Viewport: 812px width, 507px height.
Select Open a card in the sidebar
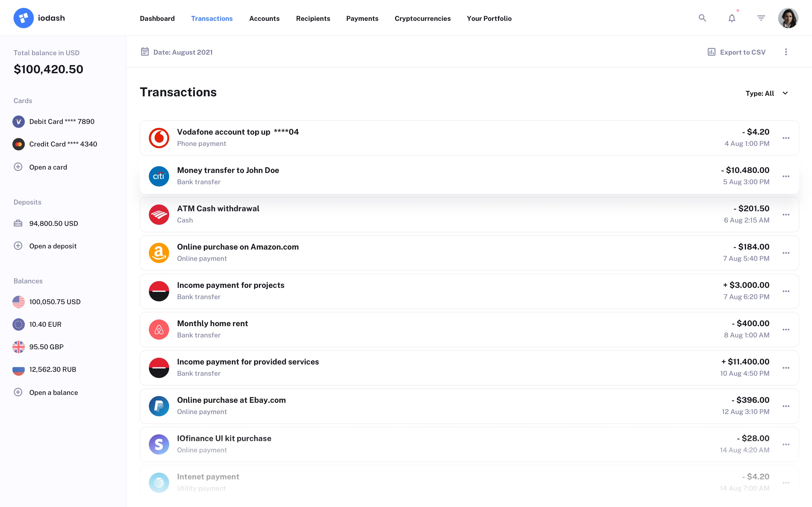48,167
